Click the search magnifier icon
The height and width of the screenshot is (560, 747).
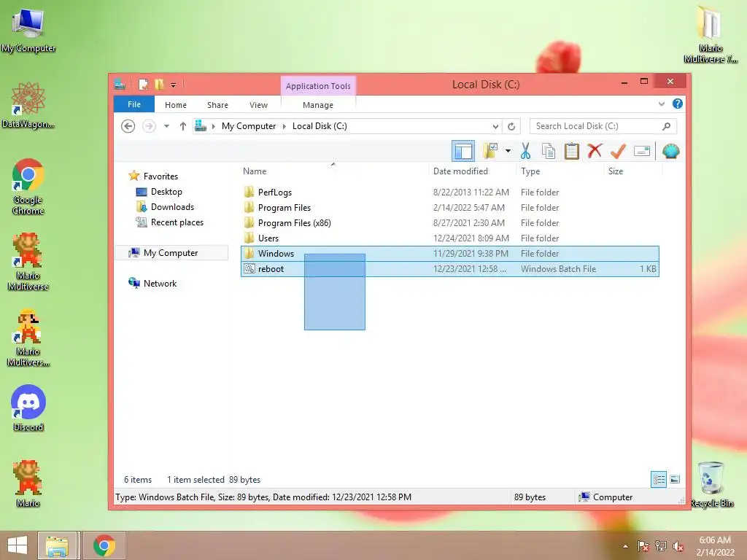[667, 126]
